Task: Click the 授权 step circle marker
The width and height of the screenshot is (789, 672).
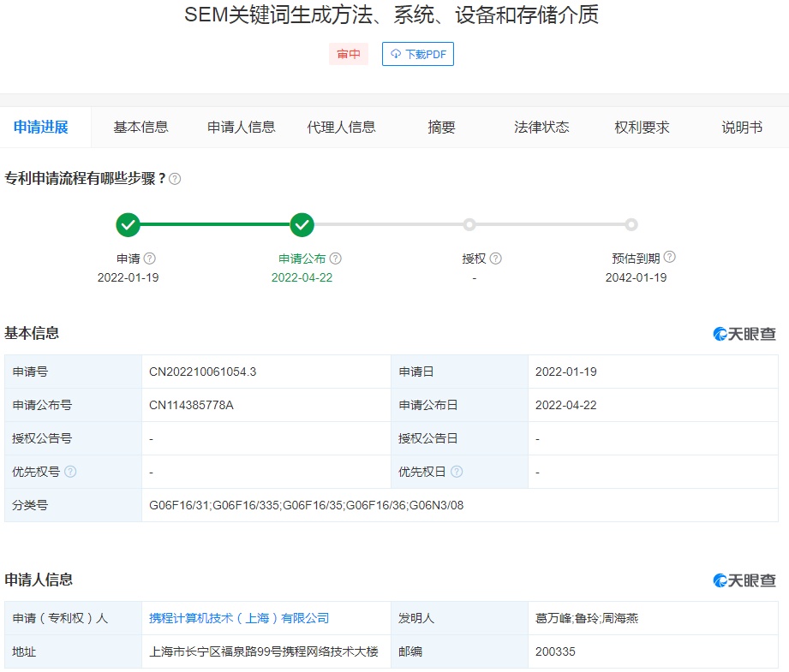Action: tap(469, 225)
